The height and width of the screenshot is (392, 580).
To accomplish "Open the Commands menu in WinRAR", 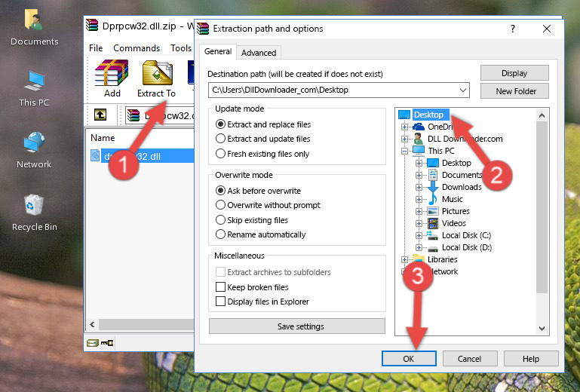I will pyautogui.click(x=137, y=48).
